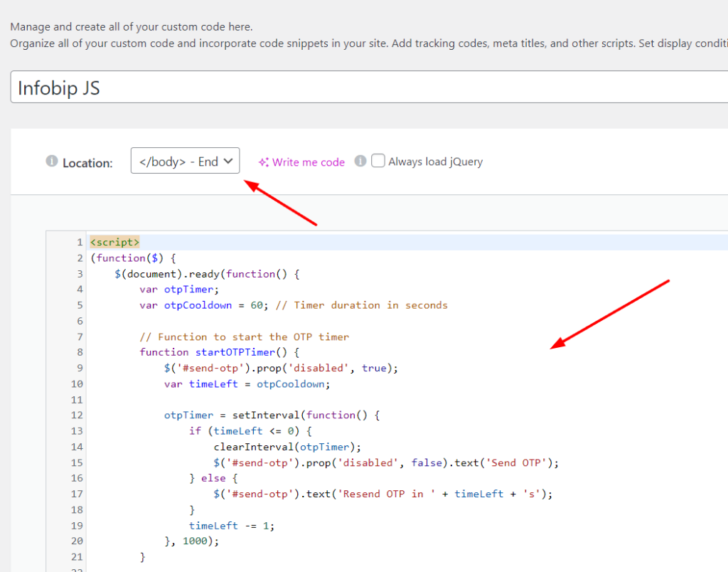Click the info icon beside the Location label
728x572 pixels.
[x=51, y=161]
